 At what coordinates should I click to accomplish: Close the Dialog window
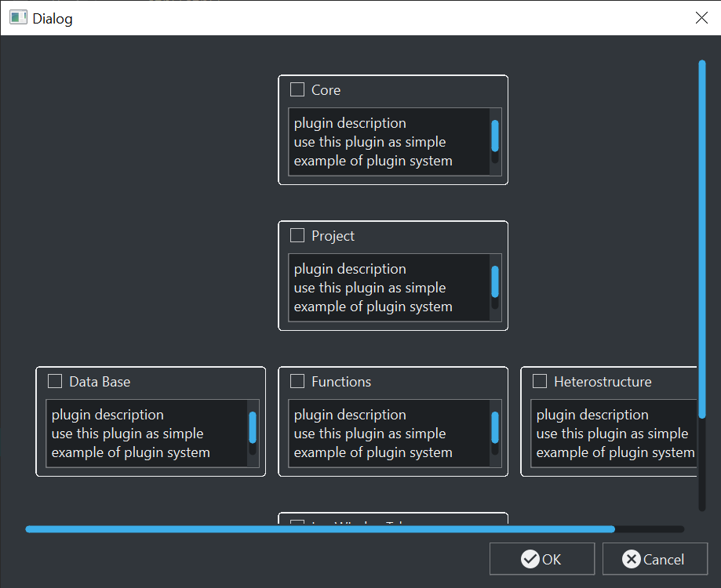pyautogui.click(x=701, y=18)
